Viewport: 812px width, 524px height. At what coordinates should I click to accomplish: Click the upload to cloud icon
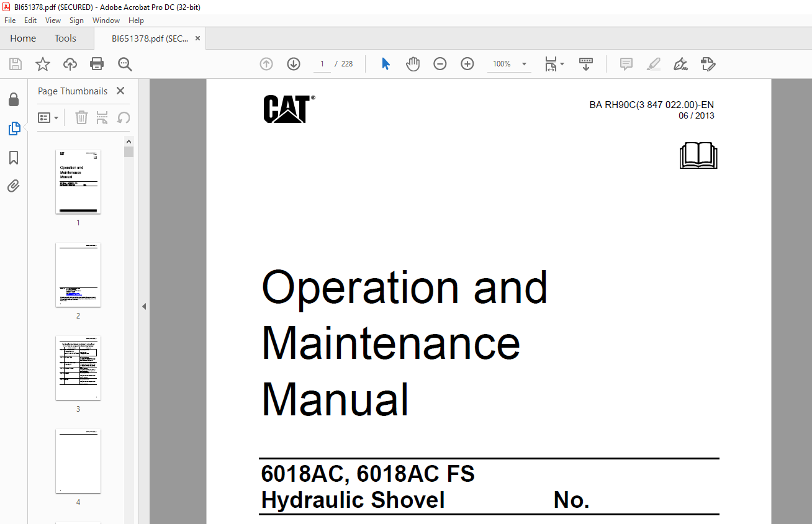70,64
